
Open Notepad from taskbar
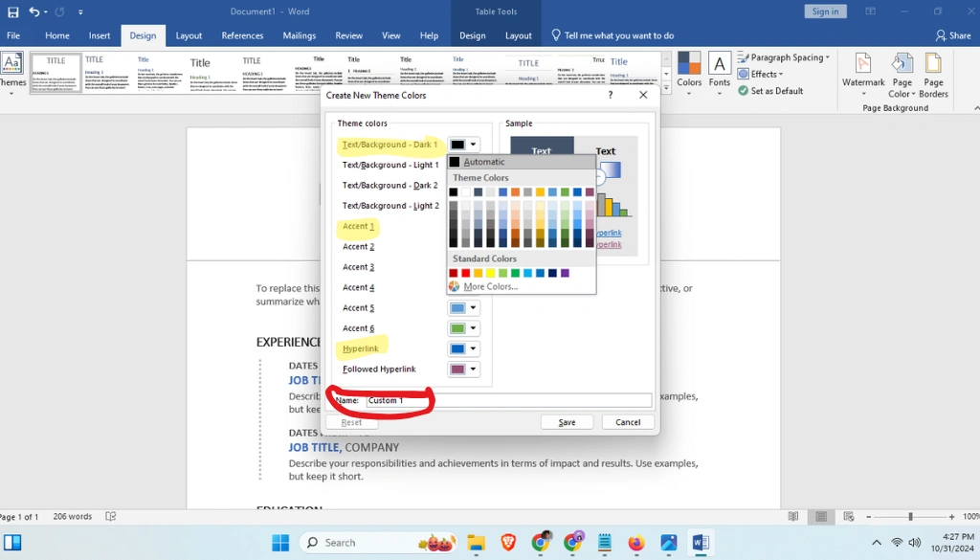tap(605, 543)
